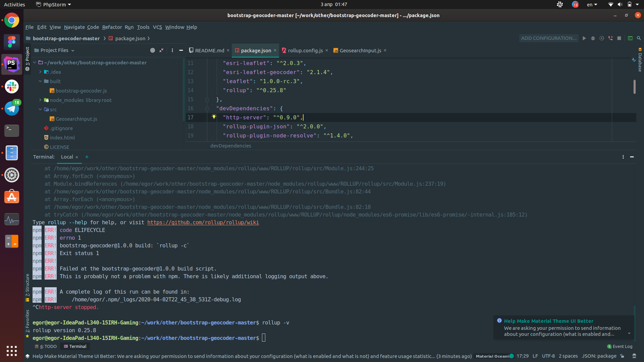Open the 6: TODO tool window

click(46, 346)
